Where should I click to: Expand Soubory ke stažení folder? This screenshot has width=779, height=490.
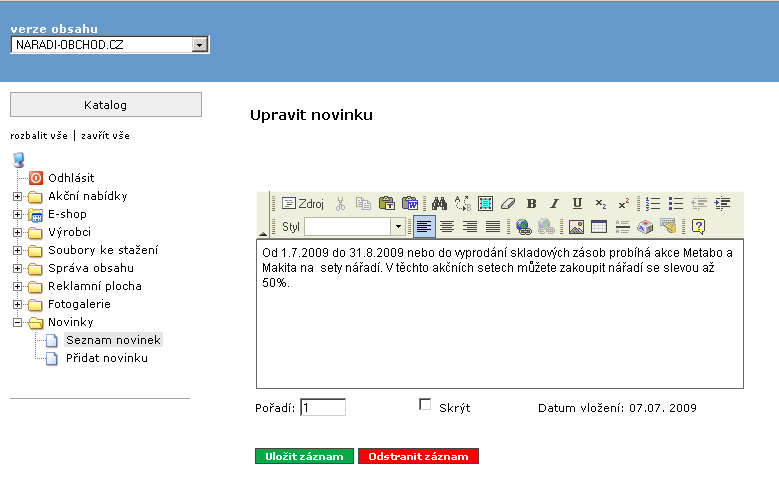coord(17,250)
